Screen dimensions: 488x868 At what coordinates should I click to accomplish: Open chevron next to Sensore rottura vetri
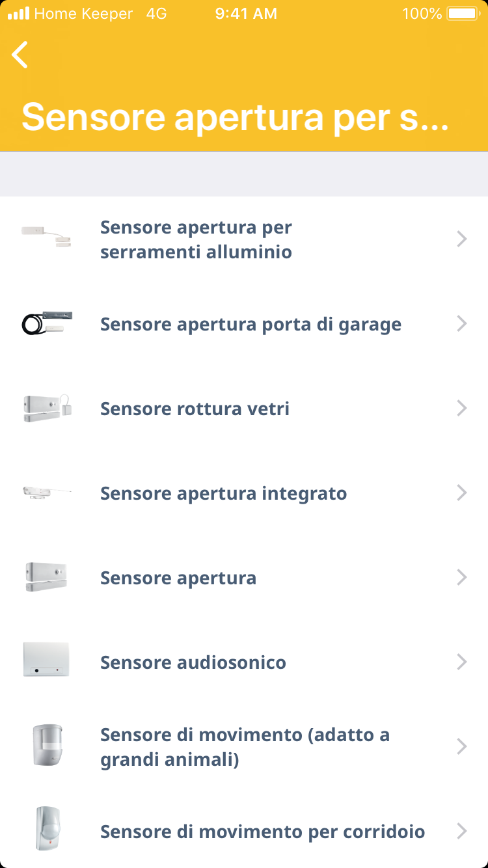click(462, 409)
